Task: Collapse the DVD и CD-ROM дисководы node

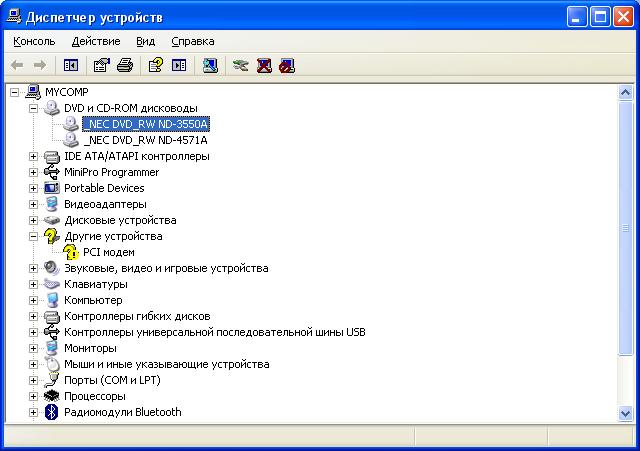Action: pyautogui.click(x=33, y=108)
